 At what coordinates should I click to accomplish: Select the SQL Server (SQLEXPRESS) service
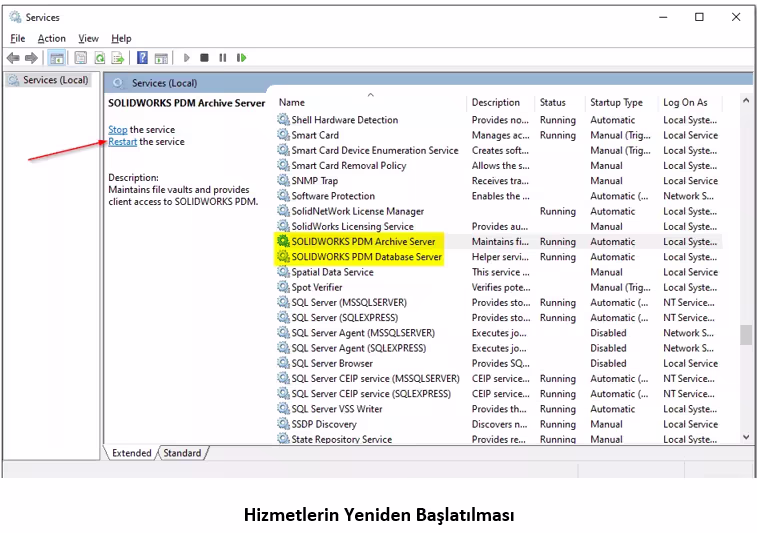point(499,317)
